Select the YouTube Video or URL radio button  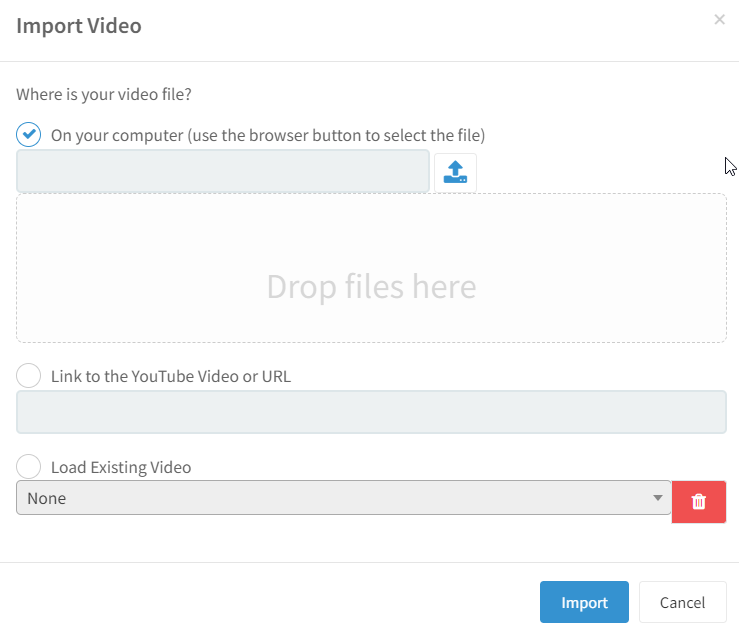[29, 376]
